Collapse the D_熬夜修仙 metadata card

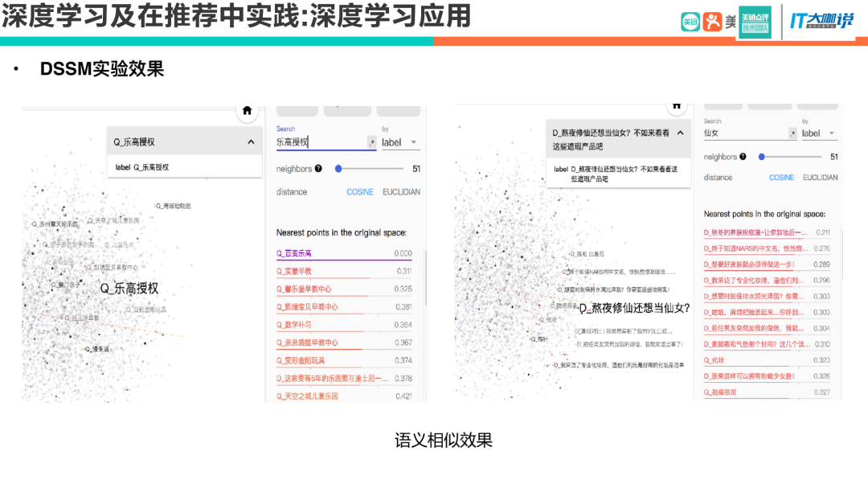pos(681,133)
